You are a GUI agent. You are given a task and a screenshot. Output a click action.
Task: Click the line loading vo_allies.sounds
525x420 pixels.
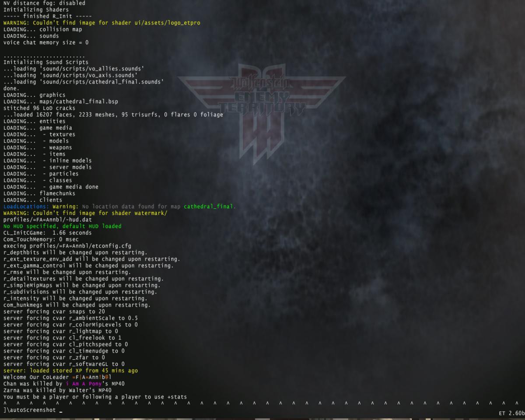[73, 69]
